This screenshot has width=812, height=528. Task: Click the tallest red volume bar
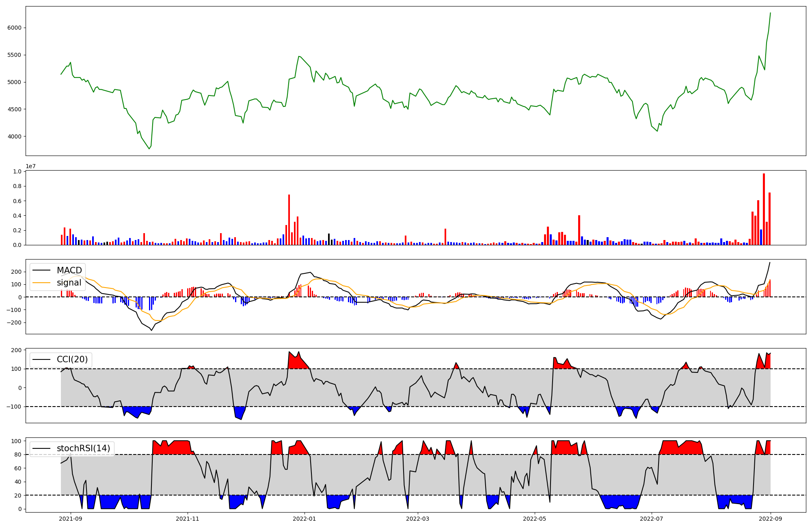(x=764, y=209)
